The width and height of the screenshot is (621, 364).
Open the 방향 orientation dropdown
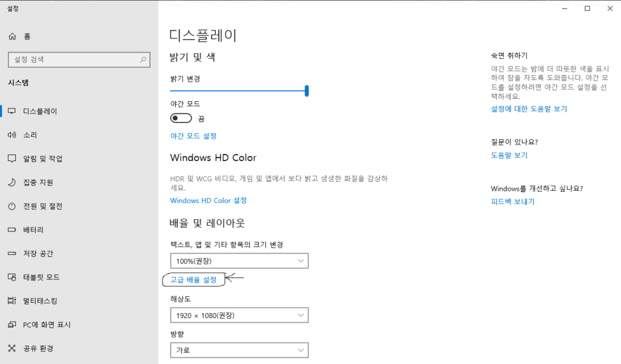click(239, 350)
